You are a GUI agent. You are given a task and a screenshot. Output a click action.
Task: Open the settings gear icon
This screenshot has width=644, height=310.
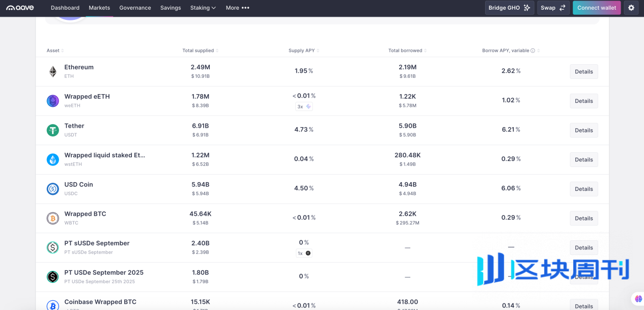click(631, 8)
